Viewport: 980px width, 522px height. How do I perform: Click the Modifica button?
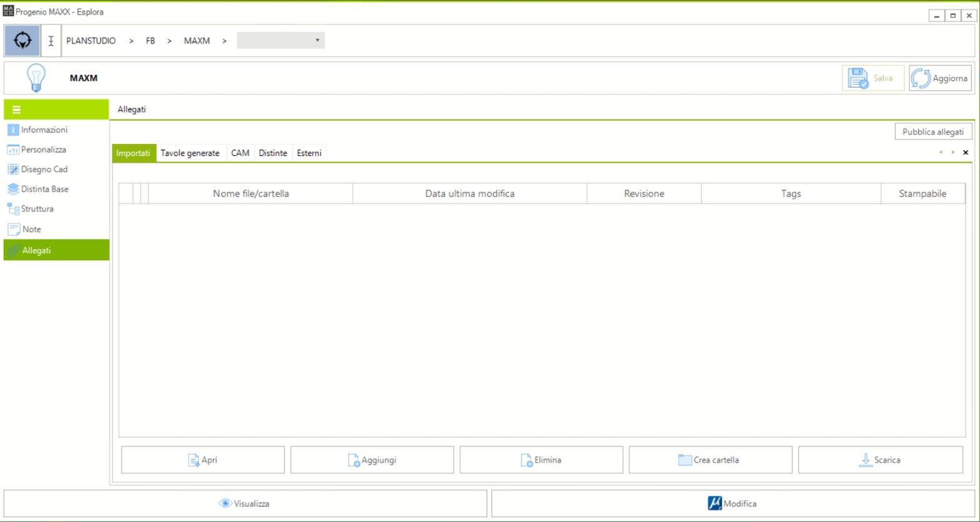(x=733, y=503)
